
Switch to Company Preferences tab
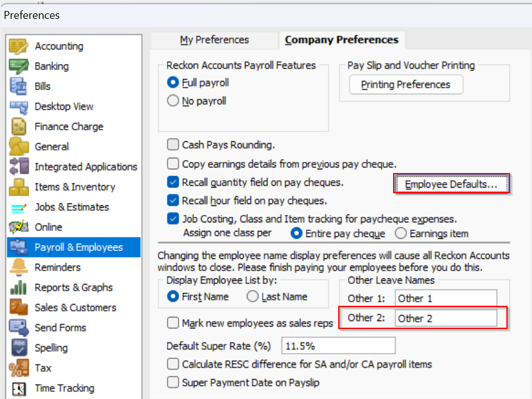342,40
